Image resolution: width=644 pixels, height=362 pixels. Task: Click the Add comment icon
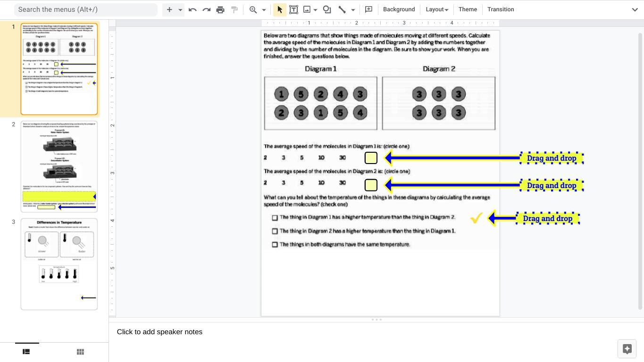(369, 9)
